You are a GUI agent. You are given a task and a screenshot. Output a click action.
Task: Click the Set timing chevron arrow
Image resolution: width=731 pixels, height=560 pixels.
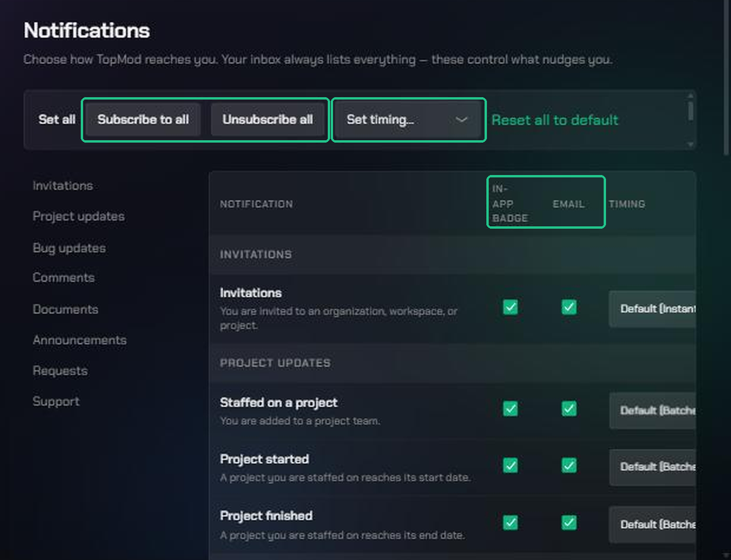pos(462,119)
